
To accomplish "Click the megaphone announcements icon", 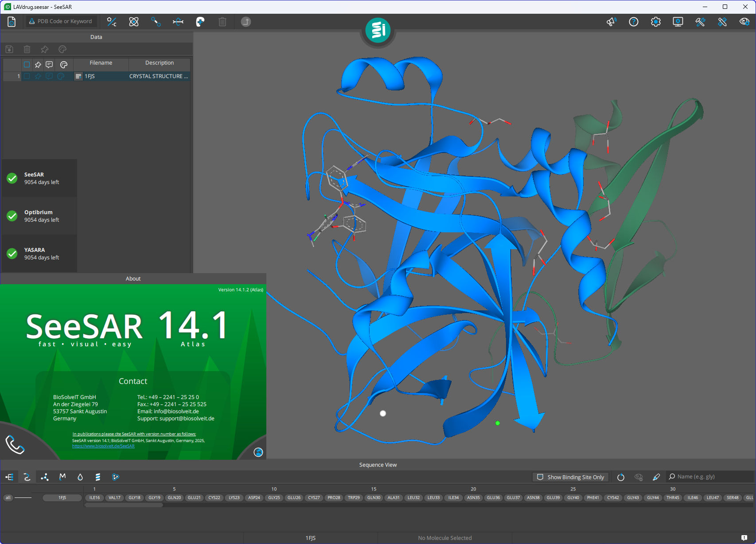I will coord(612,22).
